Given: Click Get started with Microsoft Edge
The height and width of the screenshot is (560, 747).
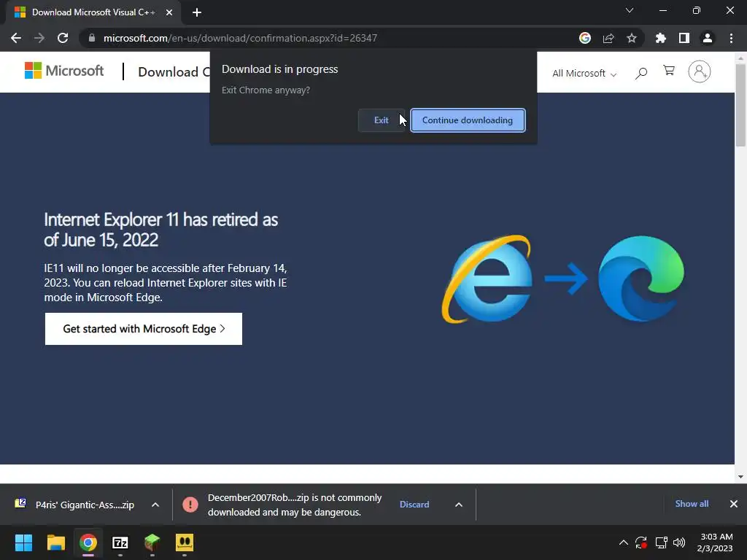Looking at the screenshot, I should click(144, 329).
